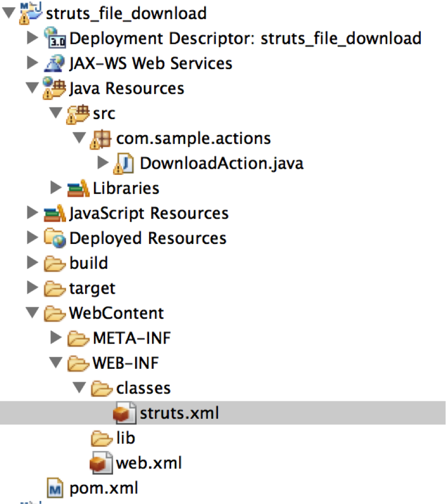This screenshot has height=504, width=446.
Task: Click the JavaScript Resources icon
Action: point(55,213)
